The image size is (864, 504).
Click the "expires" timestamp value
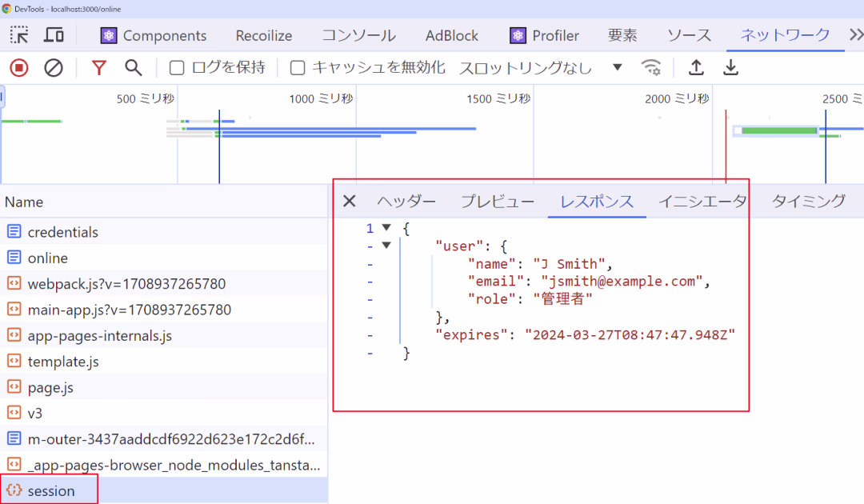pos(630,334)
